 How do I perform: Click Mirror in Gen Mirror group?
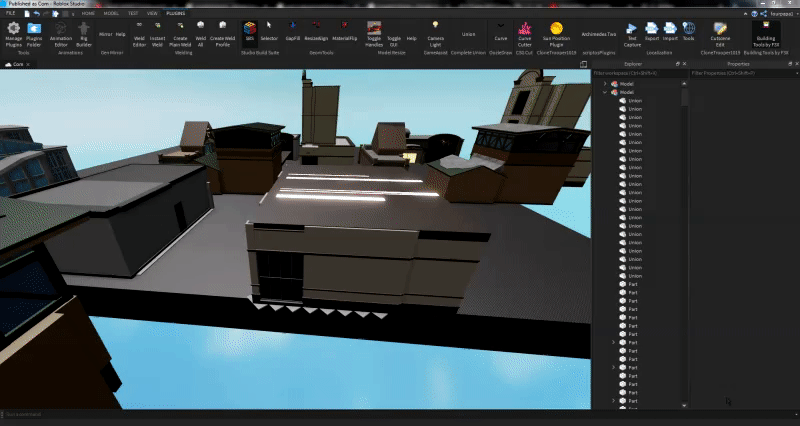pos(105,34)
